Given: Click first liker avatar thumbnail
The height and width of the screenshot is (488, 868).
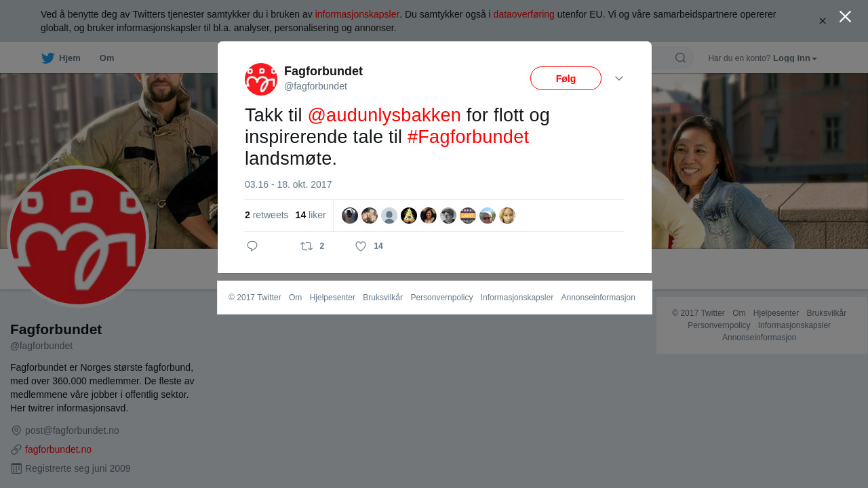Looking at the screenshot, I should pyautogui.click(x=350, y=216).
